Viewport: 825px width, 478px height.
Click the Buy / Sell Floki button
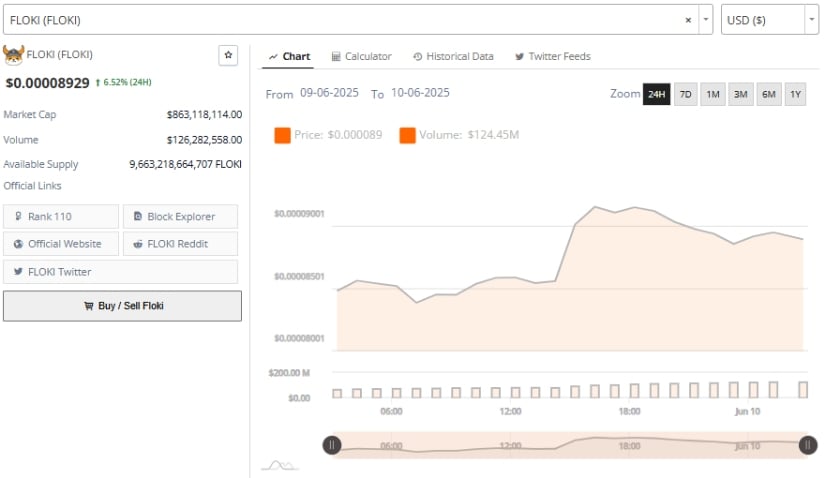(122, 306)
